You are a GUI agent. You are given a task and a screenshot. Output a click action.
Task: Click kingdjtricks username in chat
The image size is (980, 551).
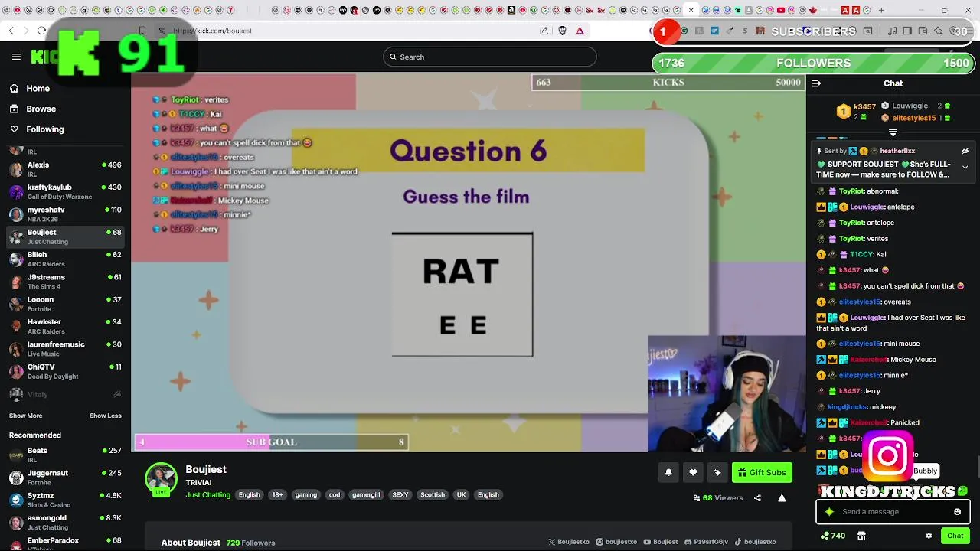[847, 407]
